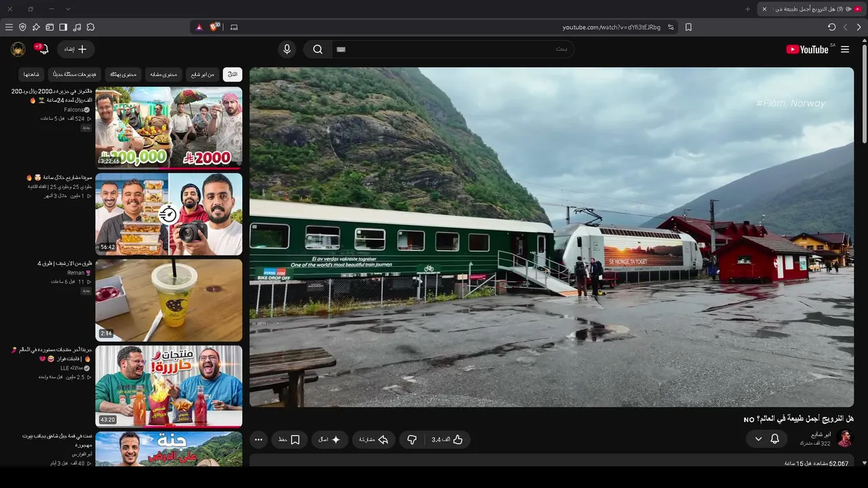Open the 2:14 iced drink video thumbnail

pos(169,300)
